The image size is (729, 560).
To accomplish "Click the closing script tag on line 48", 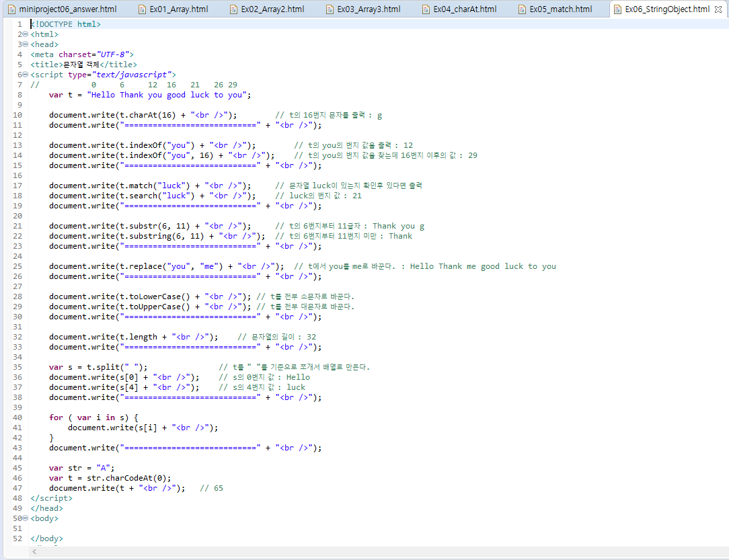I will point(52,498).
